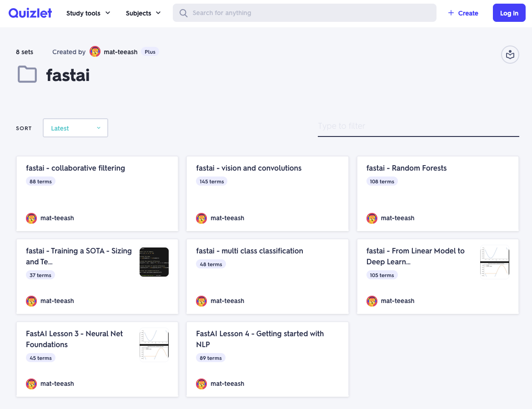This screenshot has height=409, width=532.
Task: Expand the Subjects dropdown menu
Action: (x=143, y=13)
